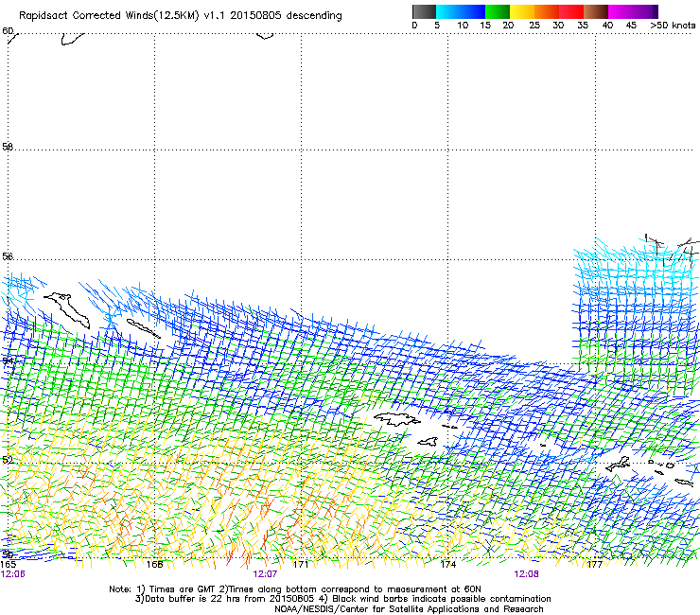Click the '25' legend scale label
This screenshot has width=700, height=615.
point(534,26)
